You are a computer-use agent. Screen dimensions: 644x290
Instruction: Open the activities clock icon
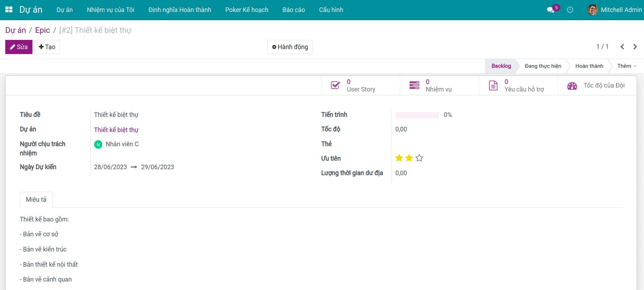click(570, 10)
